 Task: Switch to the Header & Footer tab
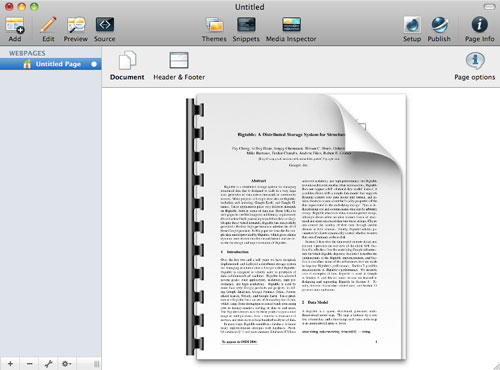(179, 65)
